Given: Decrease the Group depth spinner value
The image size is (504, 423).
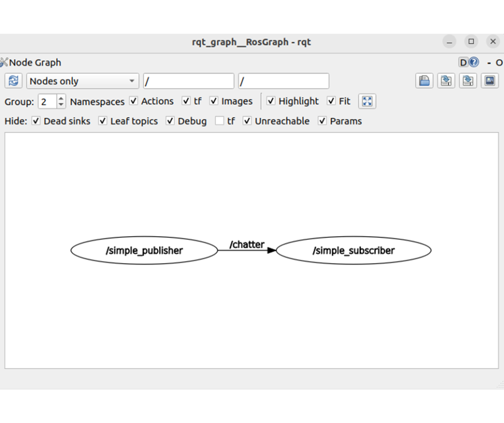Looking at the screenshot, I should pyautogui.click(x=61, y=105).
